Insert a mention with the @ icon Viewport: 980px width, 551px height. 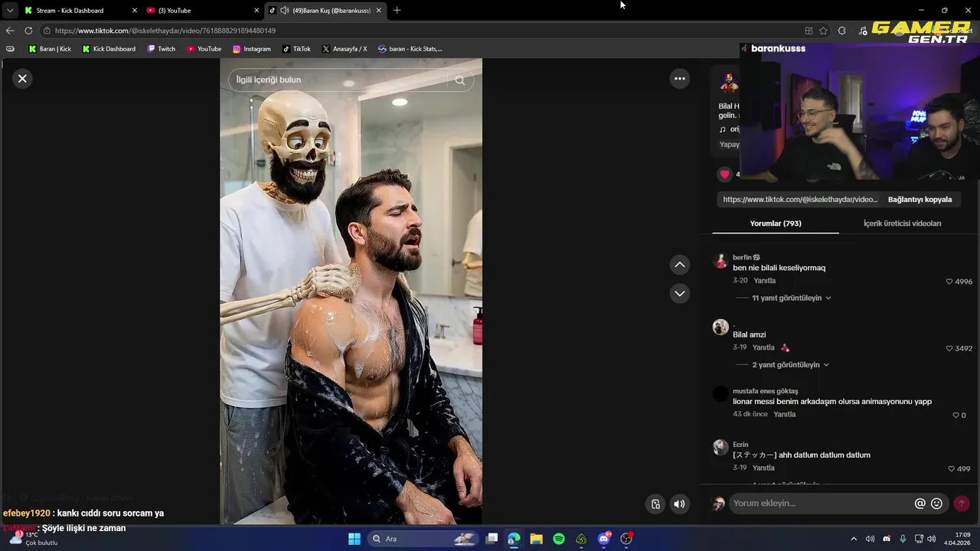pyautogui.click(x=920, y=504)
